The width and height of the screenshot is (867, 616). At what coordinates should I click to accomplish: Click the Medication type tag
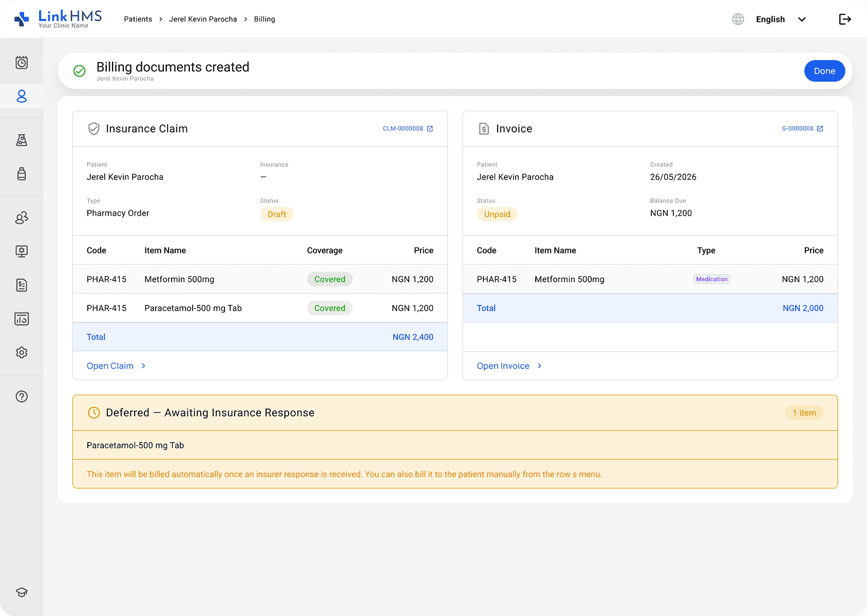[712, 279]
